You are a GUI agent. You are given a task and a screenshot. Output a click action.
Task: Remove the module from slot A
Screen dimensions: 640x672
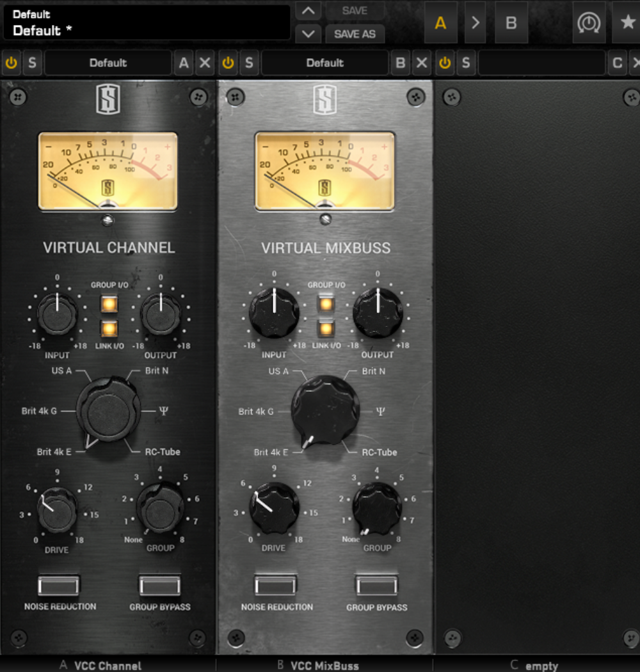click(205, 63)
